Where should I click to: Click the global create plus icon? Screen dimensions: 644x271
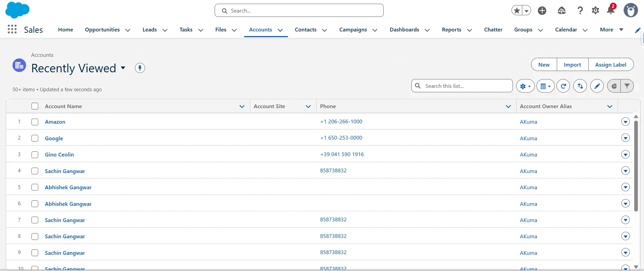tap(542, 10)
